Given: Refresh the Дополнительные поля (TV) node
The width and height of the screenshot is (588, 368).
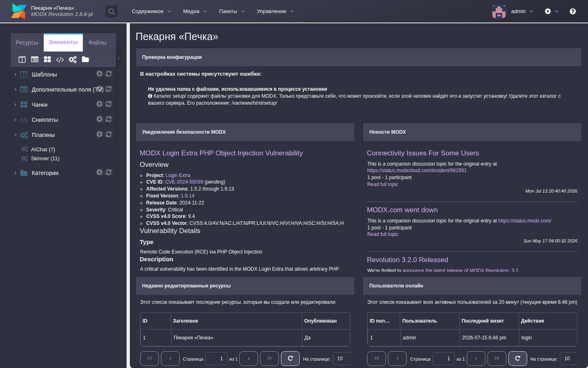Looking at the screenshot, I should coord(109,89).
